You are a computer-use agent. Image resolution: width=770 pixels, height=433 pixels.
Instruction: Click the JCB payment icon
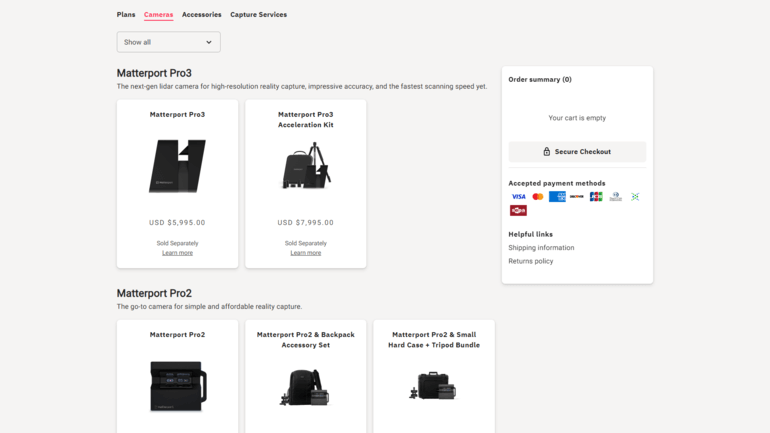coord(596,197)
